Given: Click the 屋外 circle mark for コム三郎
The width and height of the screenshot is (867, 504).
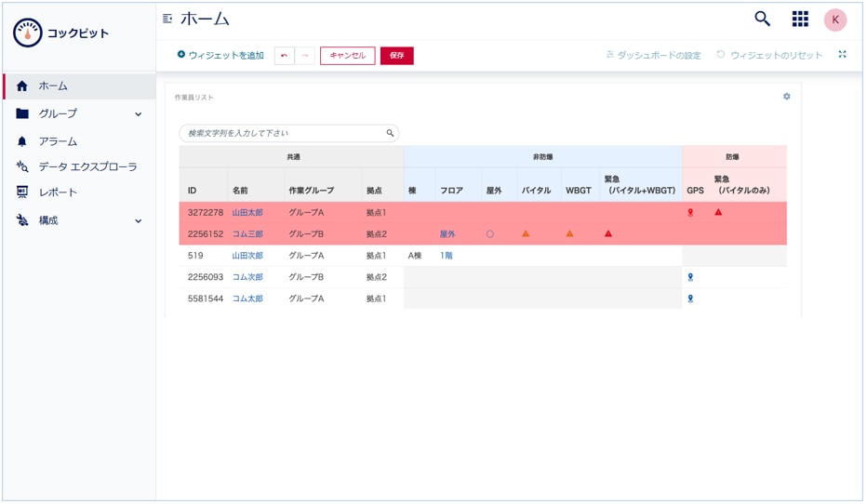Looking at the screenshot, I should tap(490, 233).
